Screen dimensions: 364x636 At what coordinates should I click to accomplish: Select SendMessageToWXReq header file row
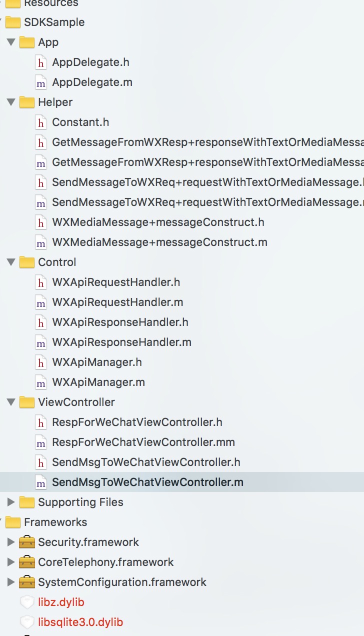(182, 182)
